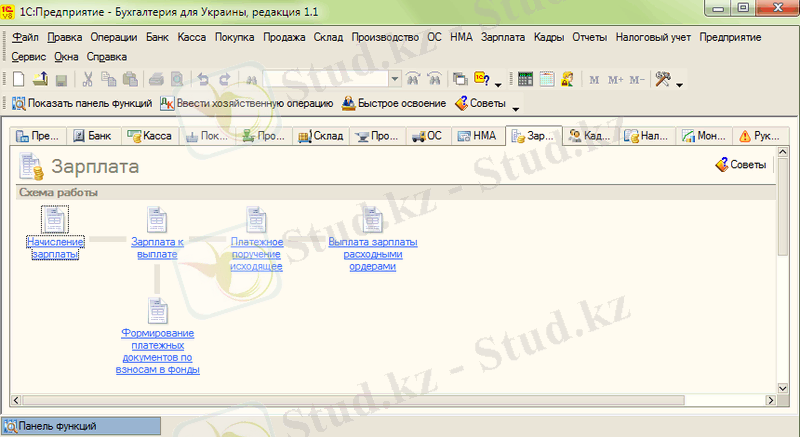The width and height of the screenshot is (800, 437).
Task: Click Показать панель функций button
Action: point(82,104)
